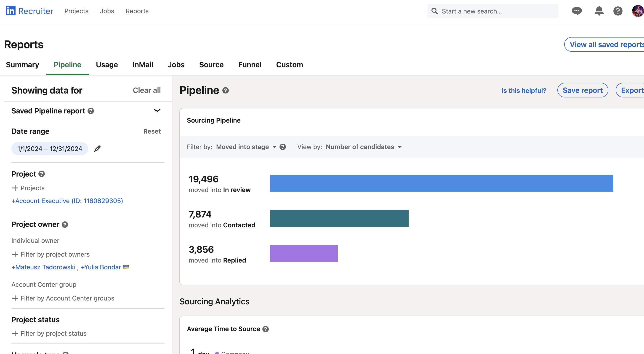Click the Saved Pipeline report help icon
Screen dimensions: 644x354
(90, 111)
